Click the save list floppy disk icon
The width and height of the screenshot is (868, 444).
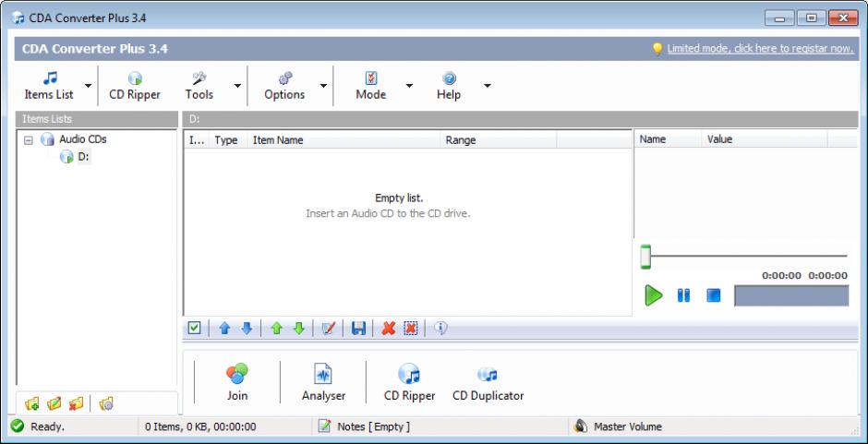point(358,329)
